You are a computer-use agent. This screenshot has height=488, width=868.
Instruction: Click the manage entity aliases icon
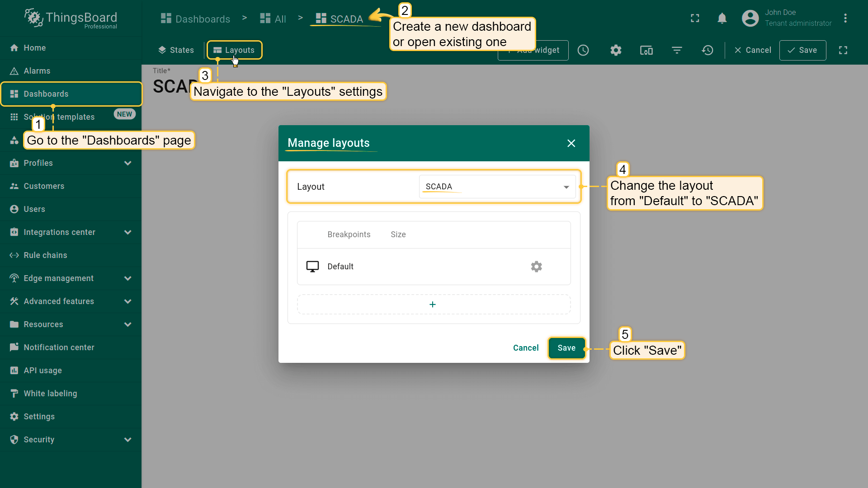coord(646,50)
